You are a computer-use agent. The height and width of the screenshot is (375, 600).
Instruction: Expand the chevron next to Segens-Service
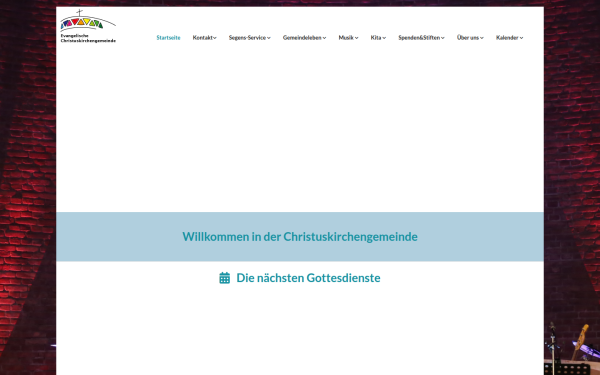coord(269,38)
